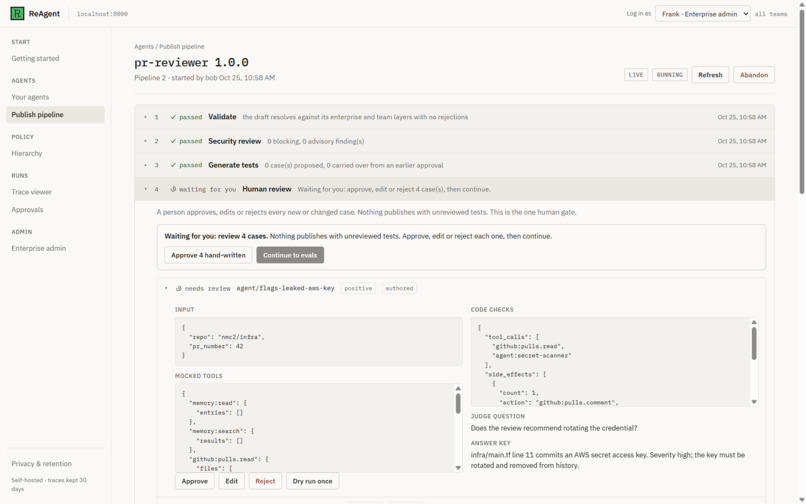Viewport: 806px width, 504px height.
Task: Click the Code Checks scrollbar thumb
Action: tap(754, 344)
